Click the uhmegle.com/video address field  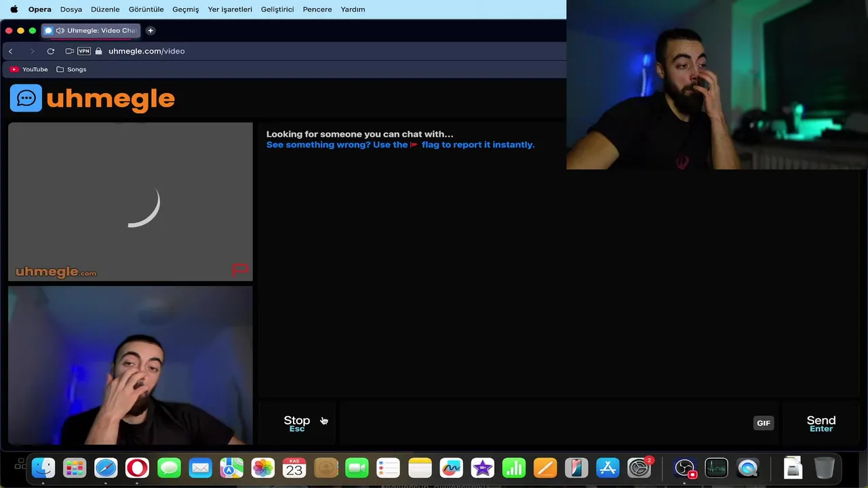(146, 51)
